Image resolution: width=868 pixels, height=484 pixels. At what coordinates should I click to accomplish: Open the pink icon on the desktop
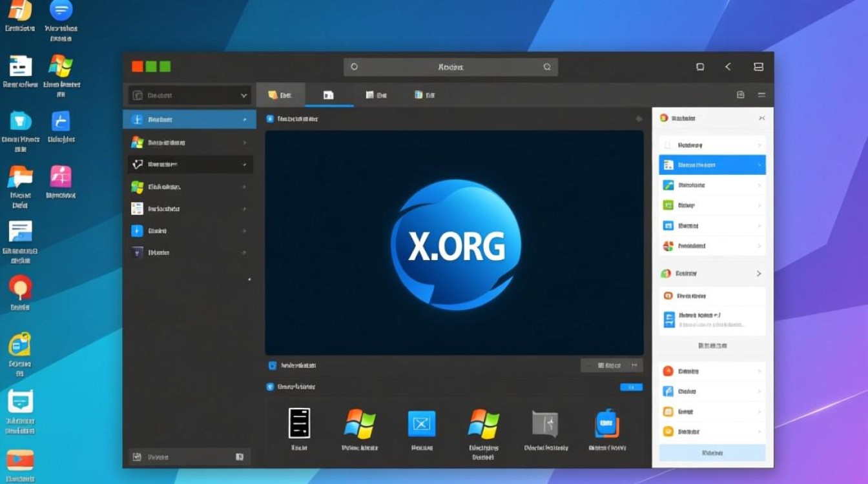[x=61, y=177]
